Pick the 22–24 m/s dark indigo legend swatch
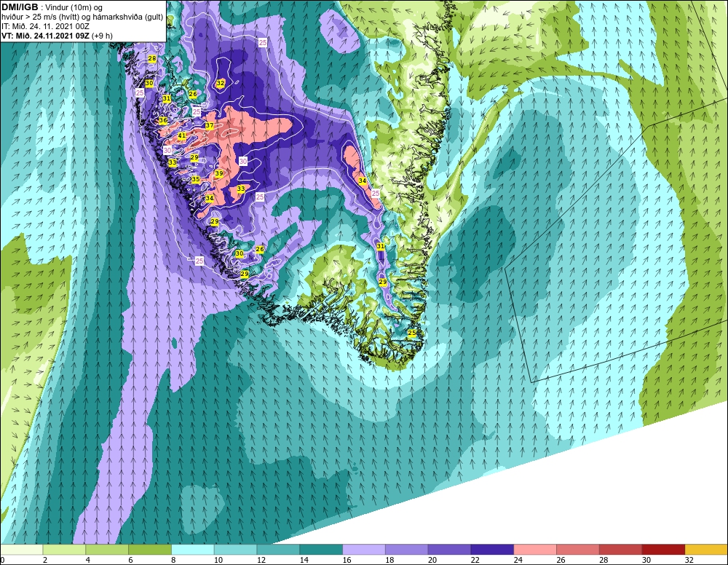This screenshot has height=565, width=728. (x=492, y=549)
